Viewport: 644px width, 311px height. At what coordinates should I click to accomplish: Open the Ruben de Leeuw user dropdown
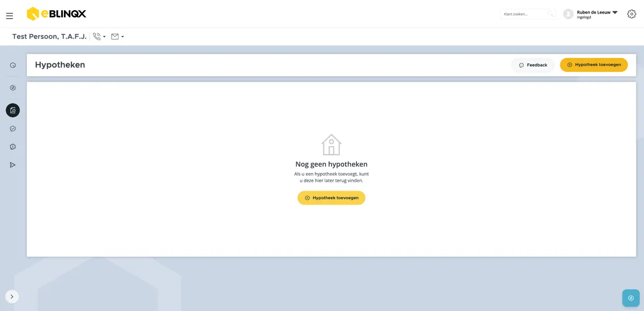597,14
